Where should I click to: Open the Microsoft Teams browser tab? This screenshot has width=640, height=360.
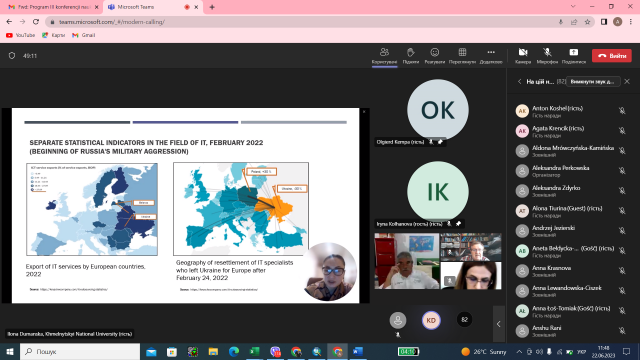pos(152,7)
